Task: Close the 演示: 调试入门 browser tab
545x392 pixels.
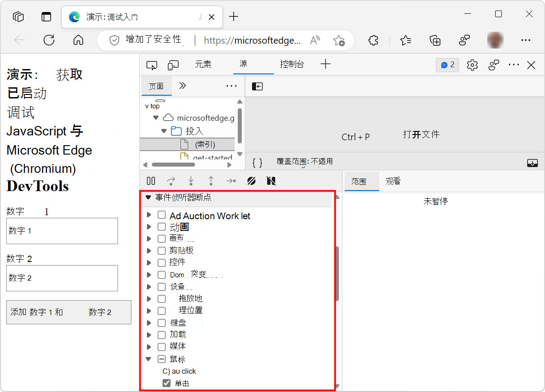Action: (x=212, y=17)
